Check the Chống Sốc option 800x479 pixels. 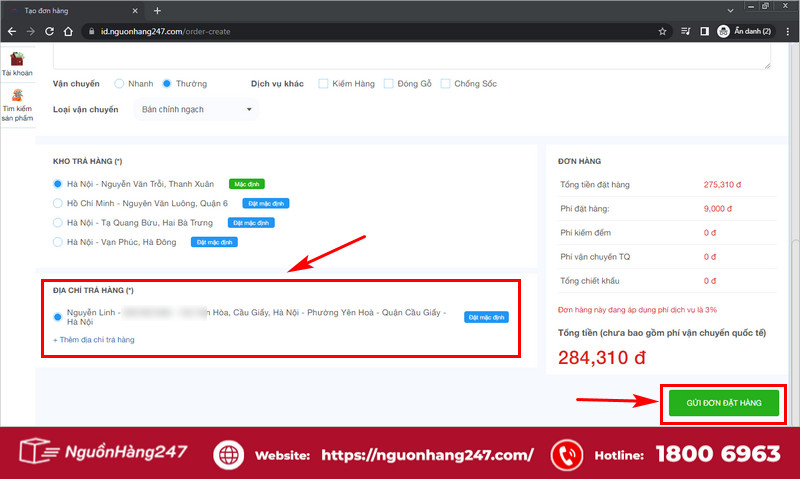click(x=445, y=84)
